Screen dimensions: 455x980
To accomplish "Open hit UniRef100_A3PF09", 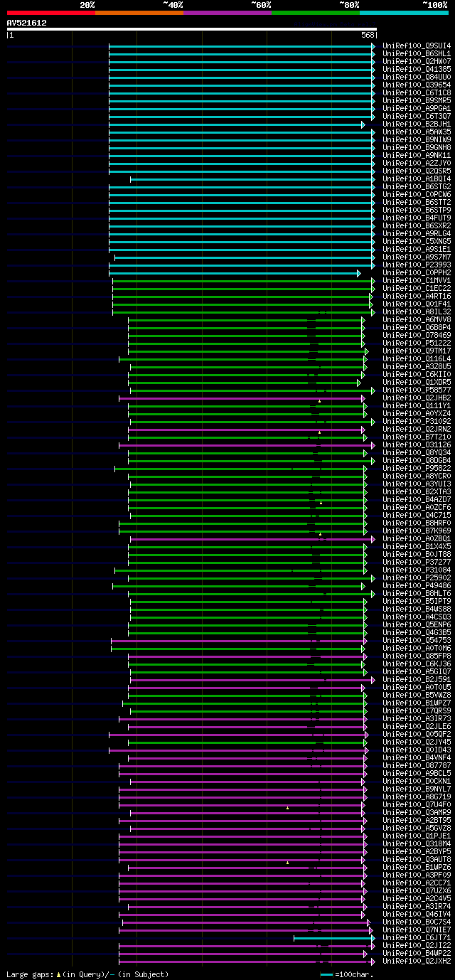I will click(417, 875).
